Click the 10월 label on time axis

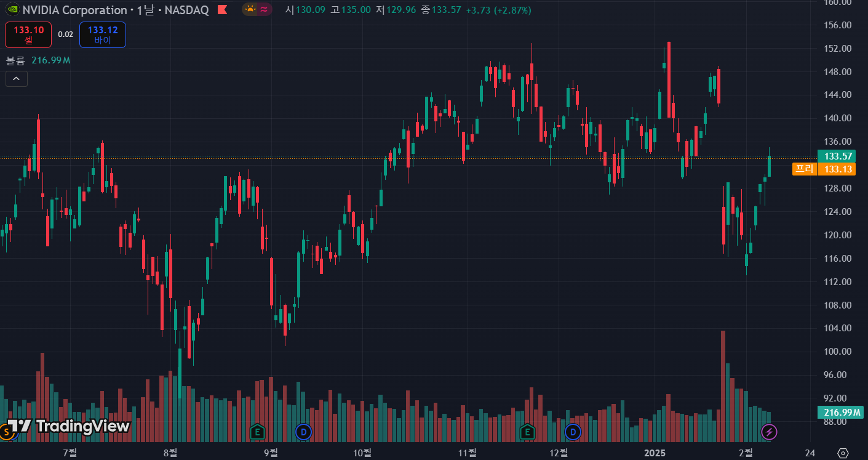click(x=363, y=453)
